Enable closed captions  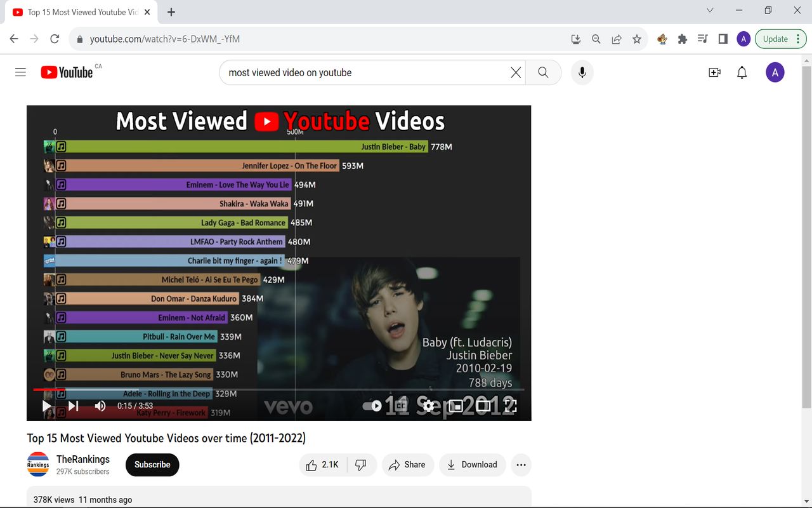pyautogui.click(x=400, y=406)
